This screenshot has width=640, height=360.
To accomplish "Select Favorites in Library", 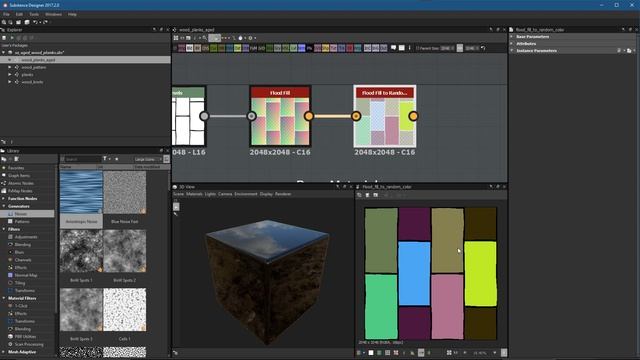I will [x=16, y=168].
